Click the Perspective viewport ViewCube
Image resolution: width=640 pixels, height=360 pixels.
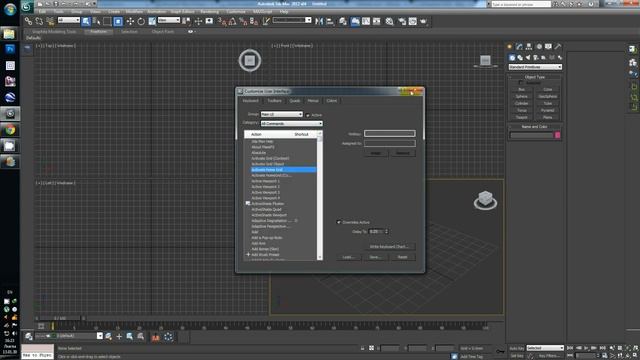[485, 200]
